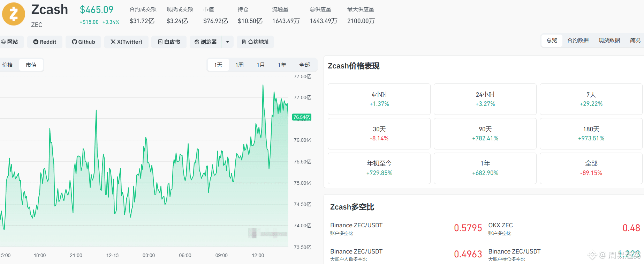Select the 市值 chart mode
Image resolution: width=644 pixels, height=264 pixels.
click(31, 65)
